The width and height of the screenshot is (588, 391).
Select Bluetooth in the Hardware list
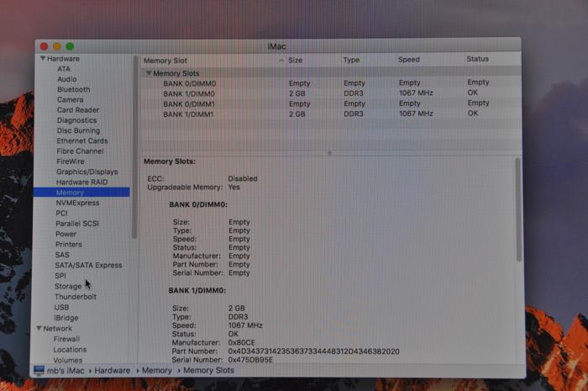(74, 89)
